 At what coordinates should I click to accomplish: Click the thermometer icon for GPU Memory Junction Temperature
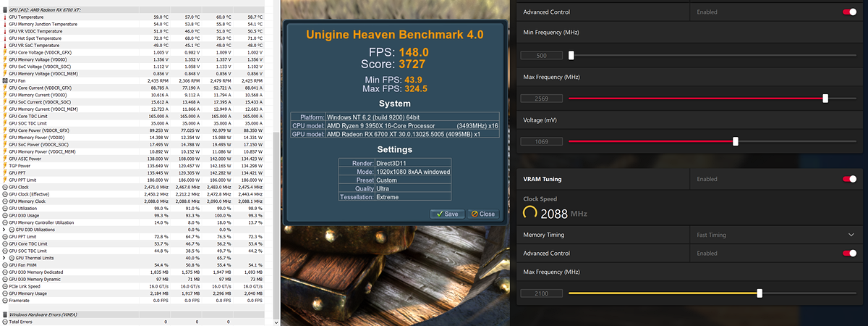pyautogui.click(x=5, y=24)
